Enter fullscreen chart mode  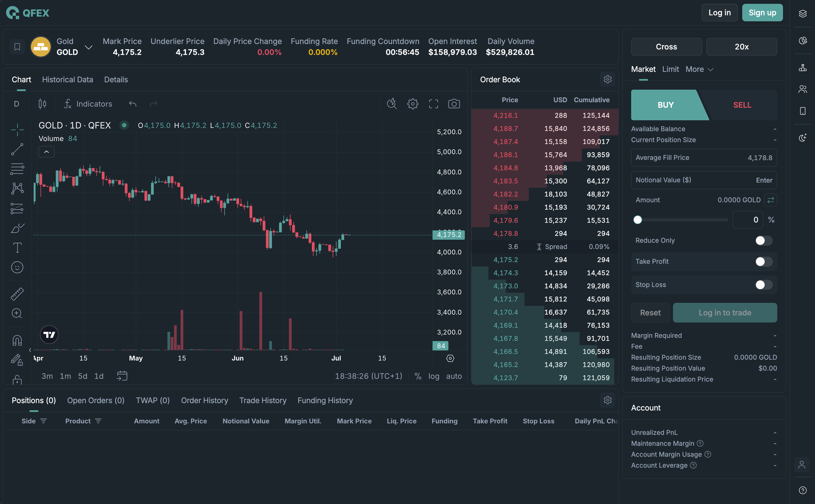click(x=433, y=104)
